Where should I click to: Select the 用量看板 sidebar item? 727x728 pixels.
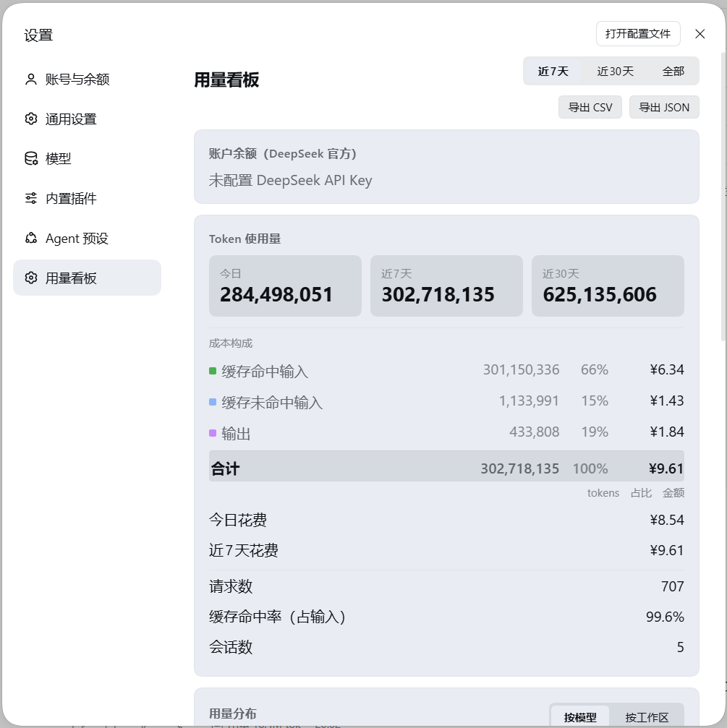(x=87, y=278)
